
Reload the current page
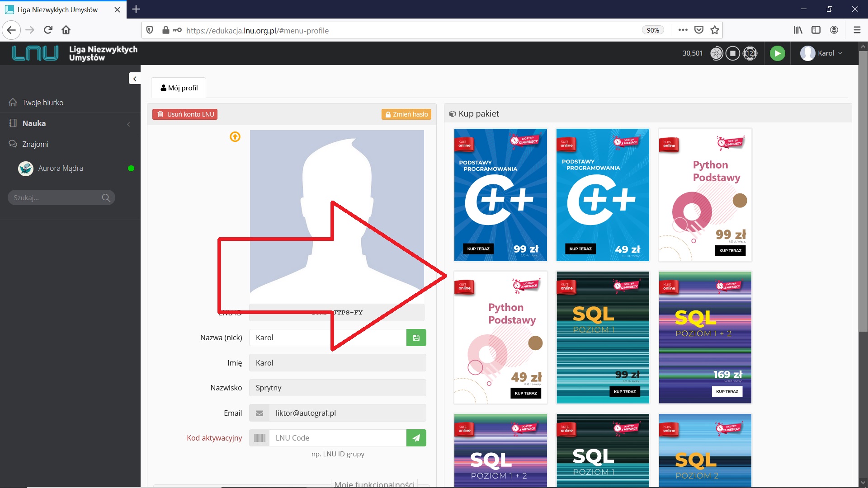click(48, 30)
